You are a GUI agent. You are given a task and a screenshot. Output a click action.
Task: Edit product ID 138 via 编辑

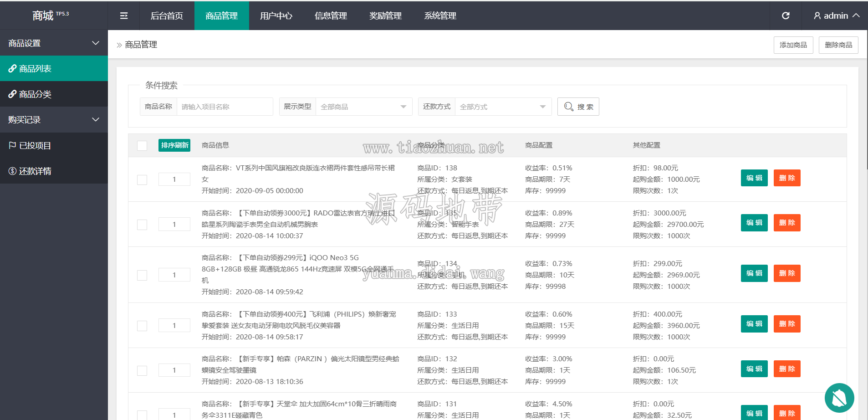[x=754, y=178]
